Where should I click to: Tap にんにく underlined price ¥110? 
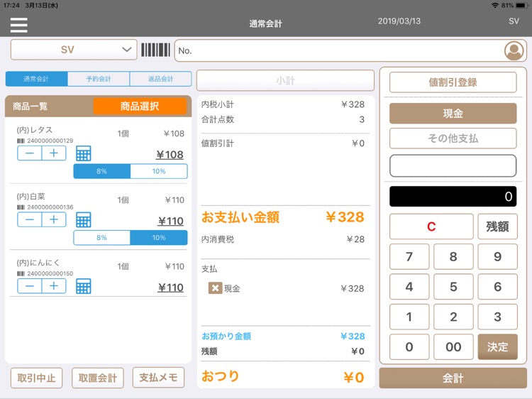pyautogui.click(x=171, y=288)
